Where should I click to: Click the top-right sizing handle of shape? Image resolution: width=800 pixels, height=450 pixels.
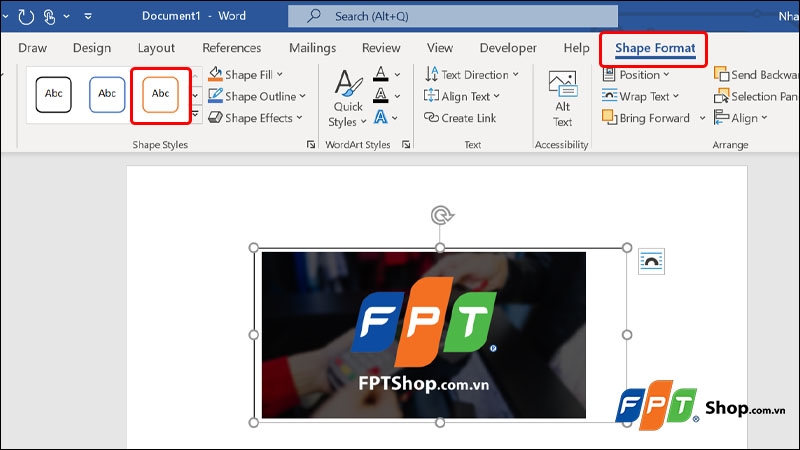click(x=627, y=248)
